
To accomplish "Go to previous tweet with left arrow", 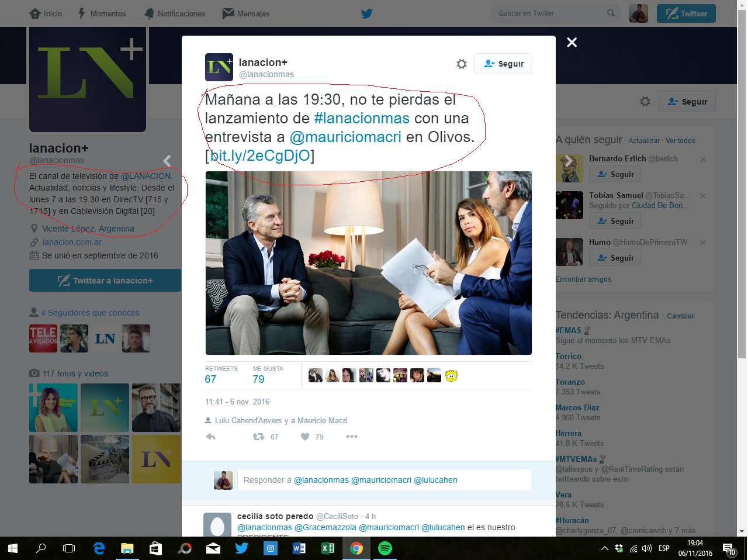I will pyautogui.click(x=167, y=161).
